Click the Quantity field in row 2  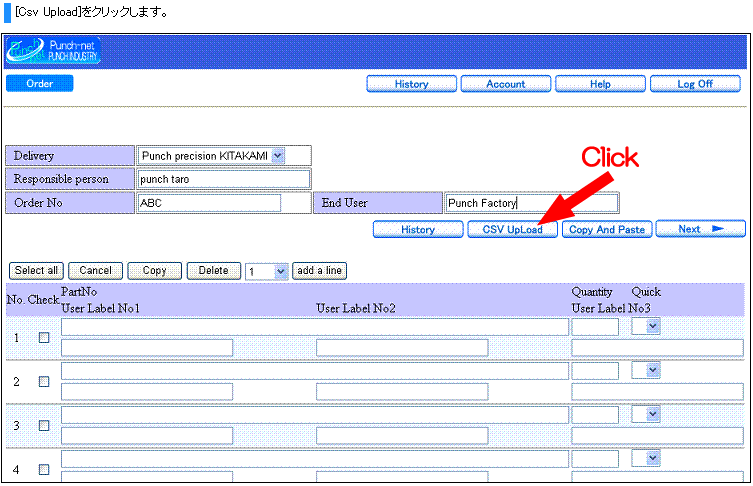(595, 370)
